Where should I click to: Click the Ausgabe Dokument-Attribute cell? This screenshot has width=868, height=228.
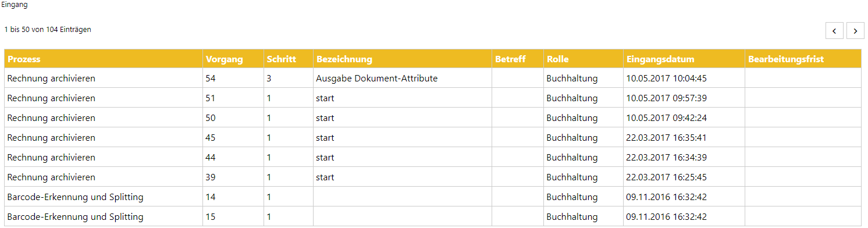point(402,79)
